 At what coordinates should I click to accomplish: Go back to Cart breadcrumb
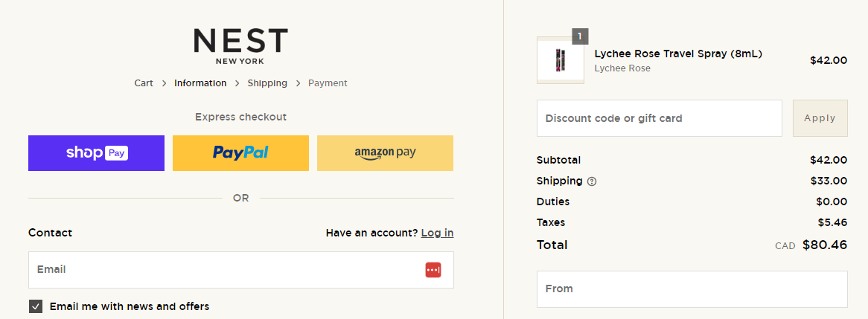[x=144, y=83]
